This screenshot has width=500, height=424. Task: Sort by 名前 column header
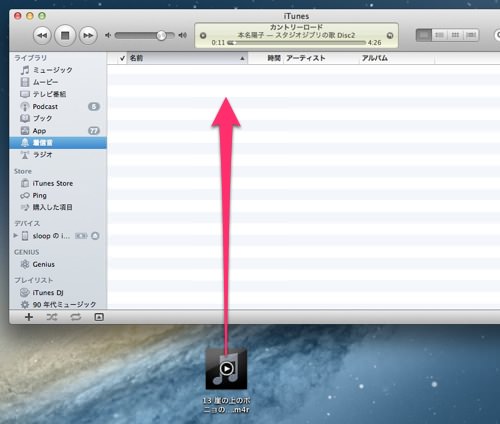click(x=188, y=58)
